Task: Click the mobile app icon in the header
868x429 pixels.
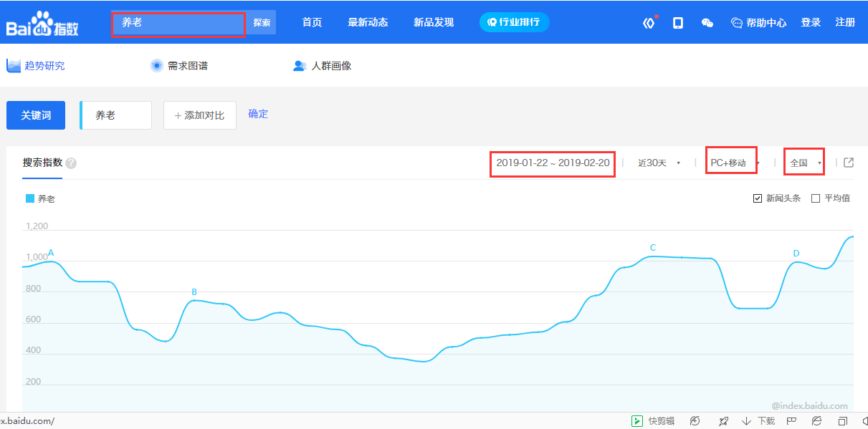Action: (x=677, y=22)
